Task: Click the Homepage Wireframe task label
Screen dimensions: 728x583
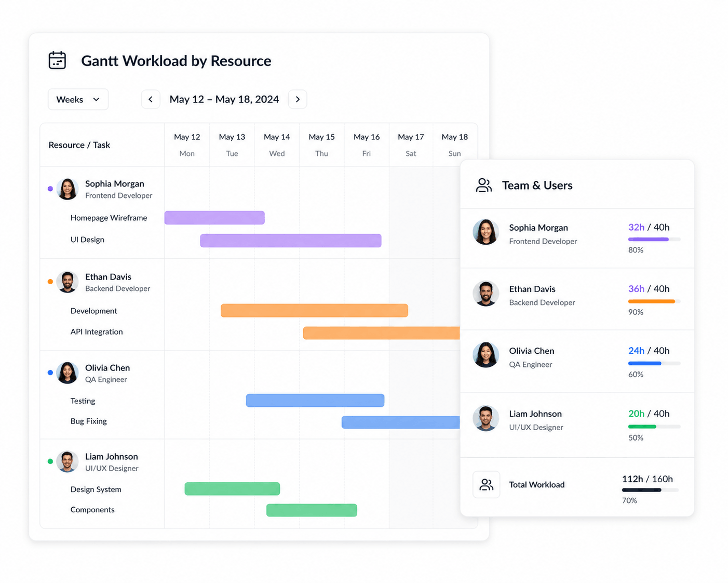Action: [x=109, y=218]
